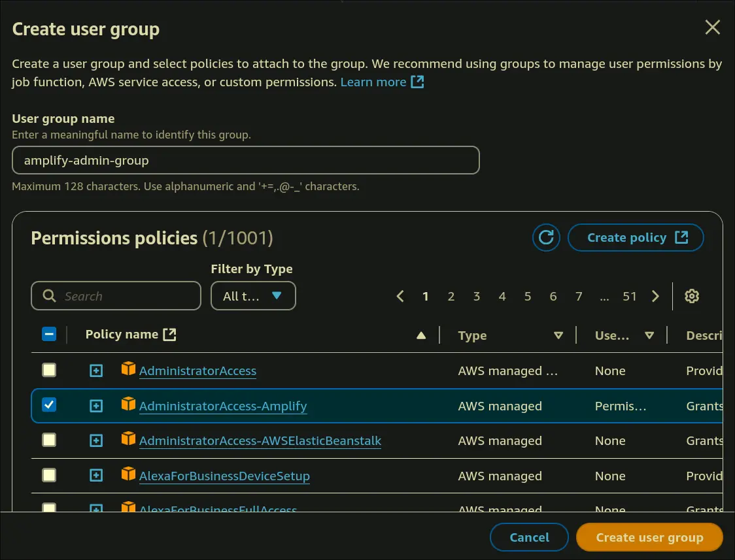Screen dimensions: 735x560
Task: Click external link icon beside Policy name
Action: 169,335
